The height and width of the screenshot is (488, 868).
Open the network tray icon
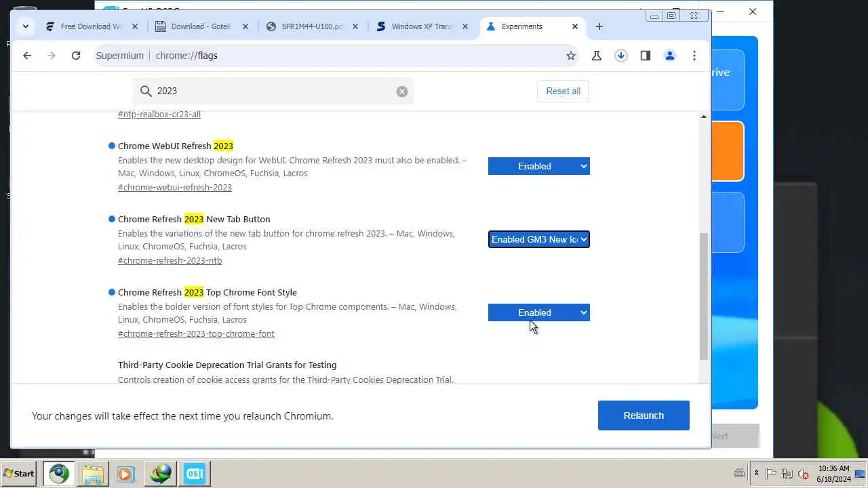coord(787,474)
